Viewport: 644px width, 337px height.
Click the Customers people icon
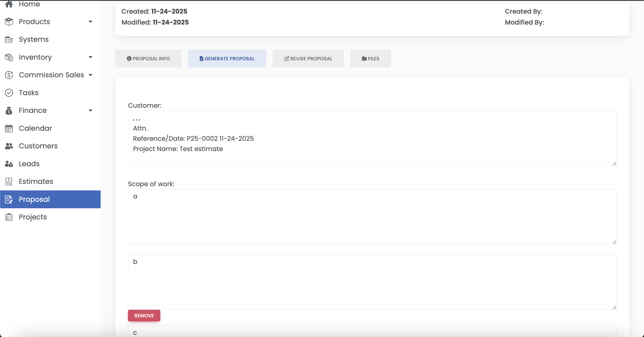click(9, 146)
